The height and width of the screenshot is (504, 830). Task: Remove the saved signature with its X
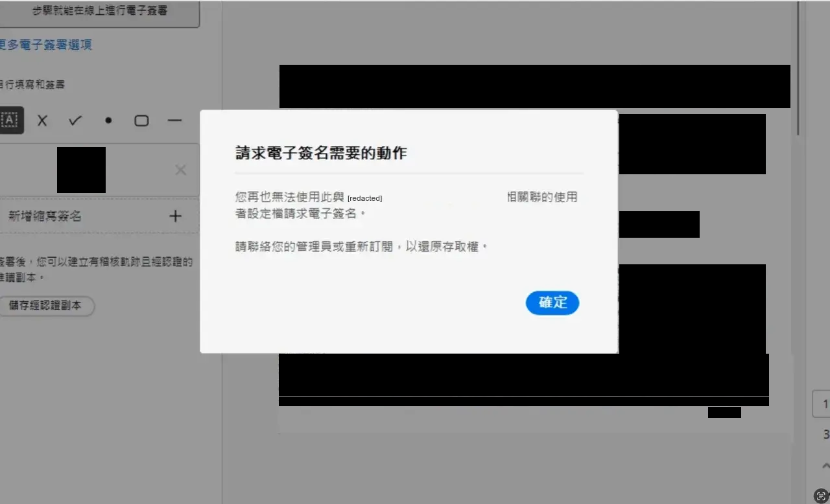(x=181, y=170)
